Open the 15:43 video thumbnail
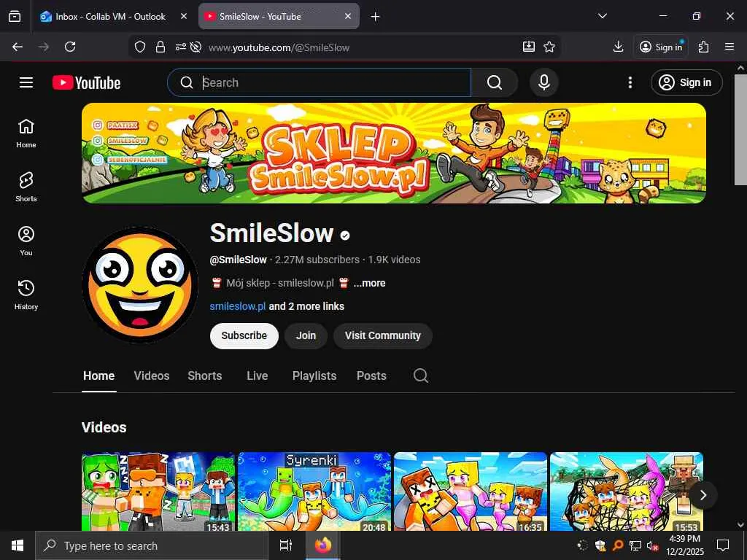The width and height of the screenshot is (747, 560). click(158, 492)
